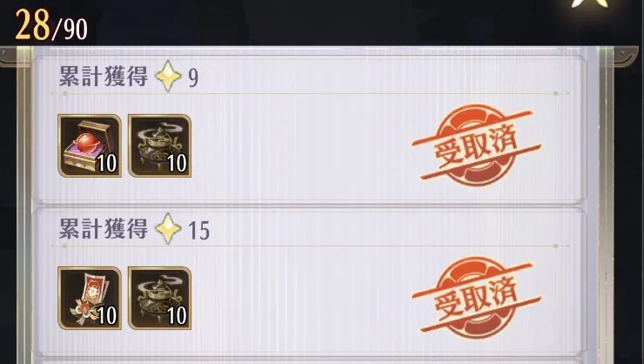Select incense burner reward in 9-star row
The height and width of the screenshot is (364, 644).
coord(160,145)
